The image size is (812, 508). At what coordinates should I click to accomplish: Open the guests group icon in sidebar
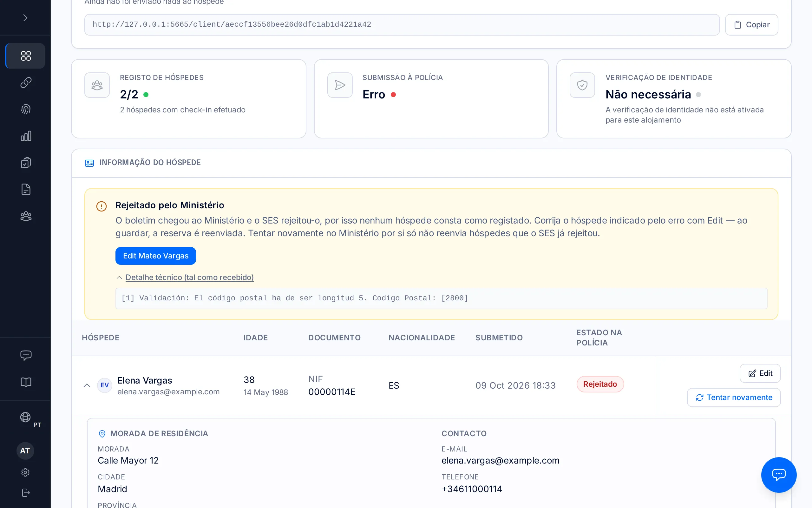25,216
